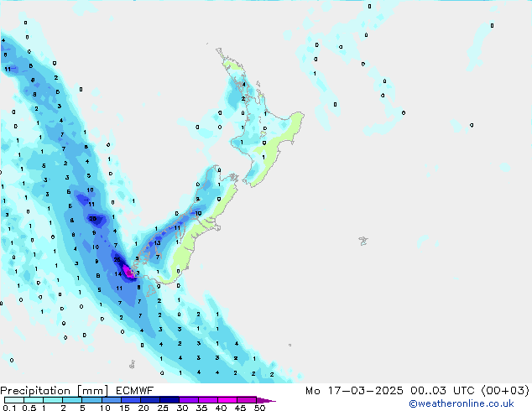Click the '20' precipitation value on the map
Viewport: 532px width, 411px height.
pos(92,219)
